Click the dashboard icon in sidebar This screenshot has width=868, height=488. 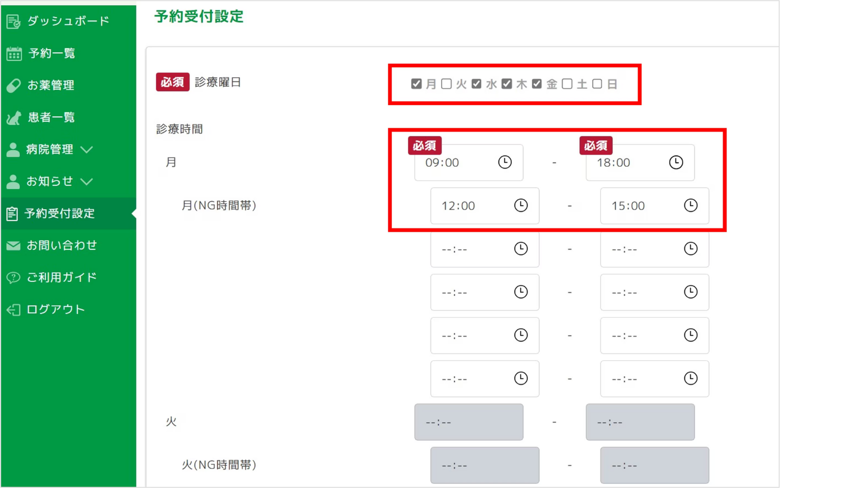coord(14,21)
